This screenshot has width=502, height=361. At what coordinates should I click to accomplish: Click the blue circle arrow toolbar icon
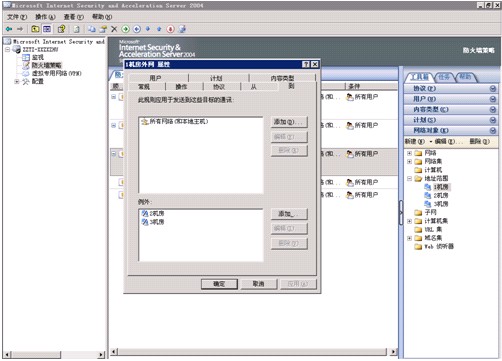coord(137,29)
